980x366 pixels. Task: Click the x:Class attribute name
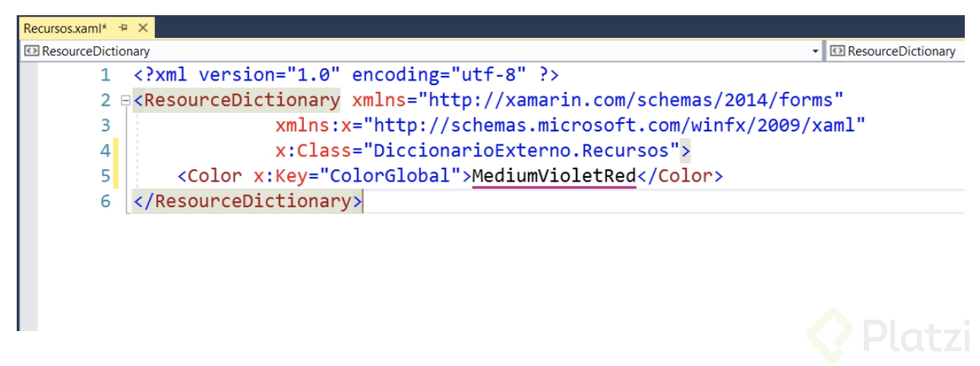pos(313,150)
